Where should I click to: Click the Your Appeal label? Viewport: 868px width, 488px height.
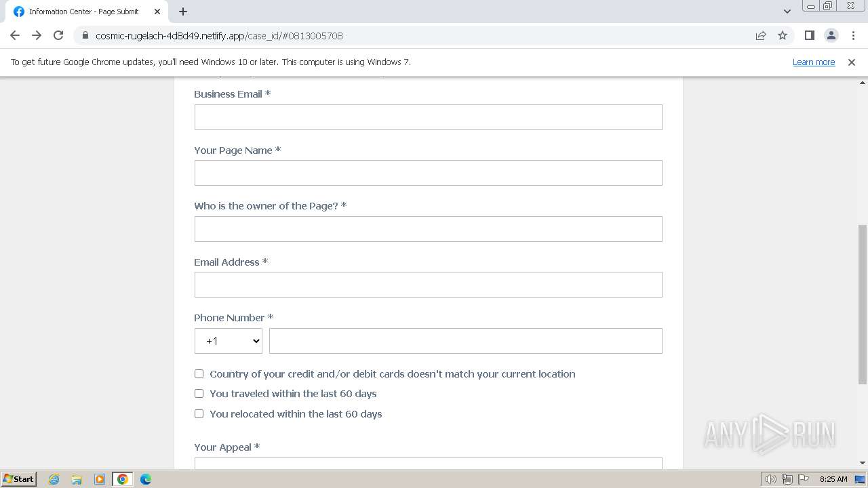(x=226, y=447)
